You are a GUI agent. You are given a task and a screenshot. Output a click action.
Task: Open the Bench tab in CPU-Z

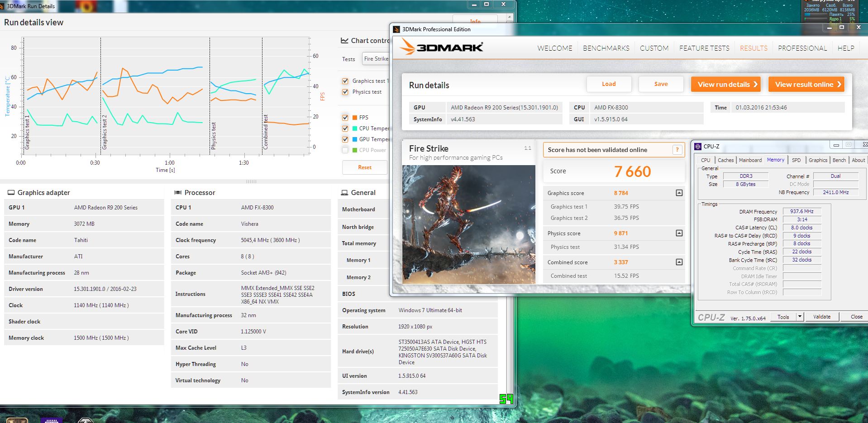(839, 160)
